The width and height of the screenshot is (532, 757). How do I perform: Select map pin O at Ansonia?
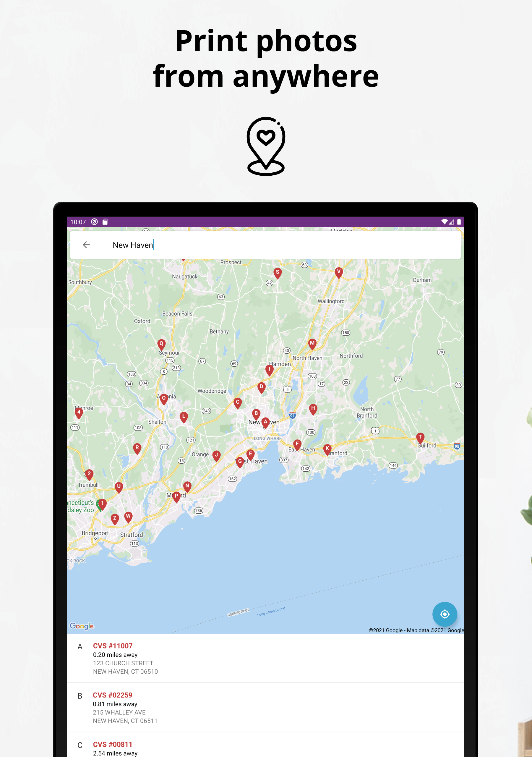pos(164,399)
